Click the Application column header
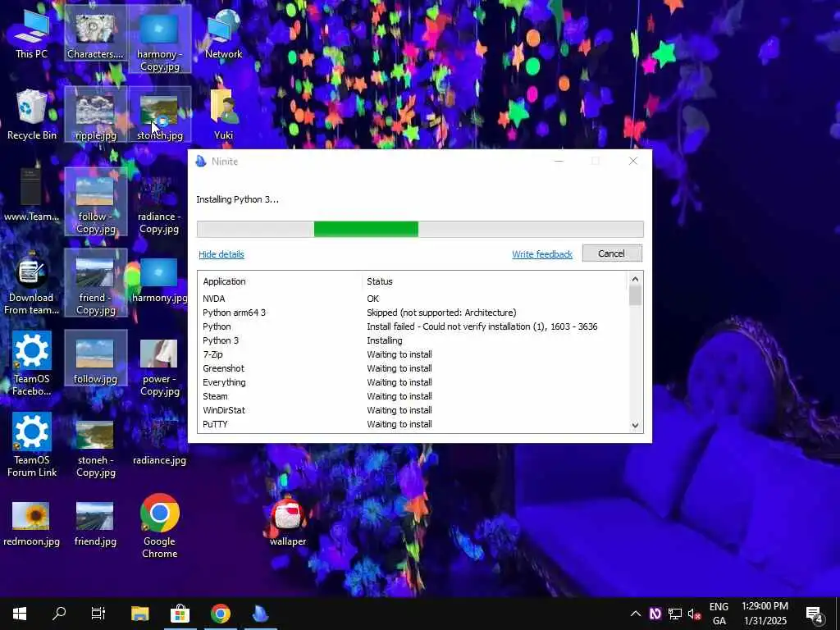 tap(279, 281)
